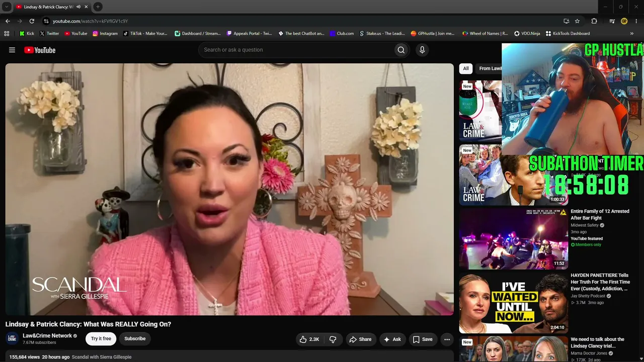644x362 pixels.
Task: Install app icon in address bar
Action: click(566, 21)
